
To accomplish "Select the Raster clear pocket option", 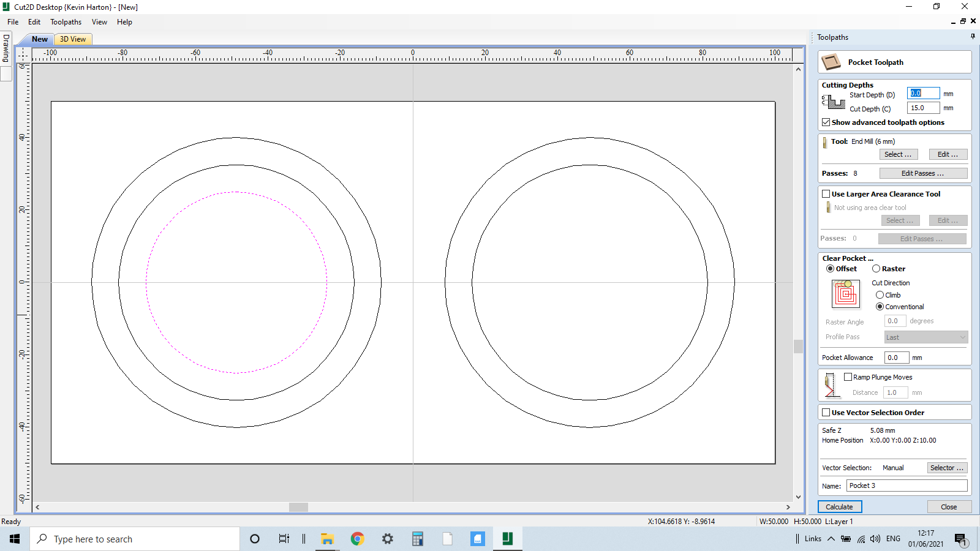I will pyautogui.click(x=876, y=269).
